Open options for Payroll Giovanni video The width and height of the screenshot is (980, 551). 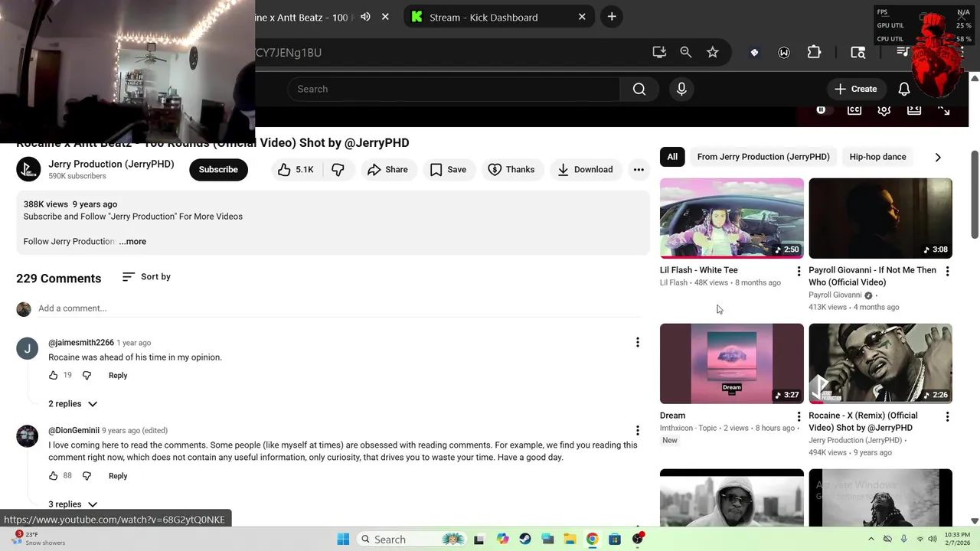pos(947,272)
